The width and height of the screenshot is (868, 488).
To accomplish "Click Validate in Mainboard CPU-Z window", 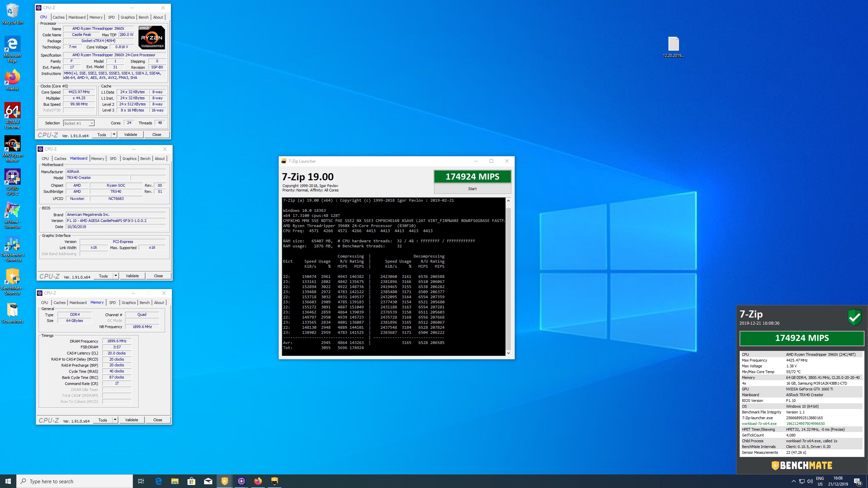I will click(x=132, y=276).
